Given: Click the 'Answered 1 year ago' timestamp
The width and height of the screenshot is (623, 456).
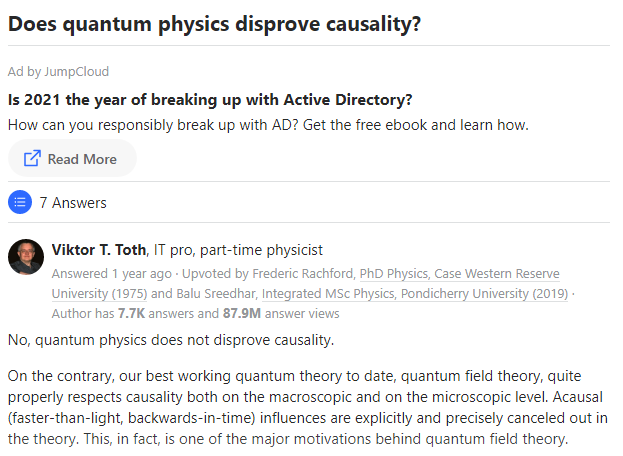Looking at the screenshot, I should pyautogui.click(x=110, y=274).
